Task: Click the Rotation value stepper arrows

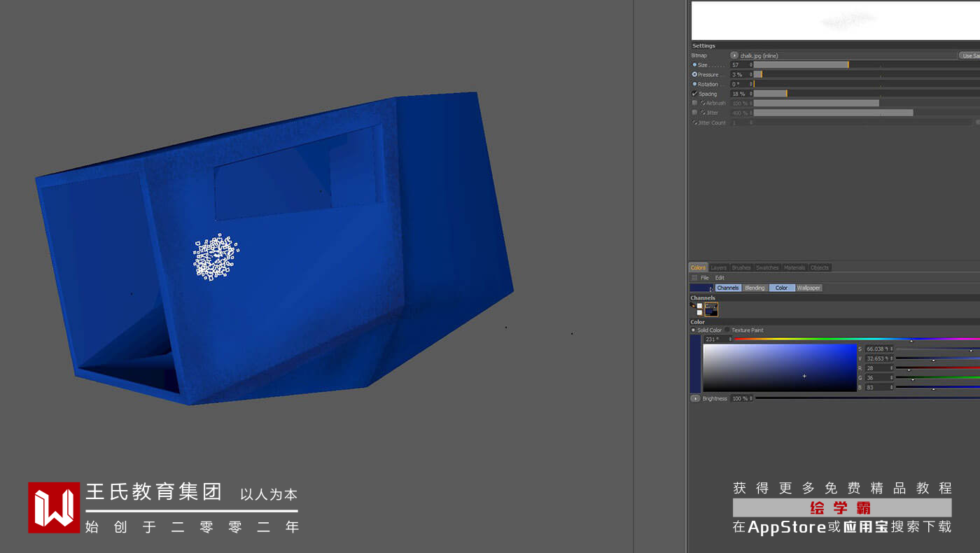Action: pyautogui.click(x=751, y=84)
